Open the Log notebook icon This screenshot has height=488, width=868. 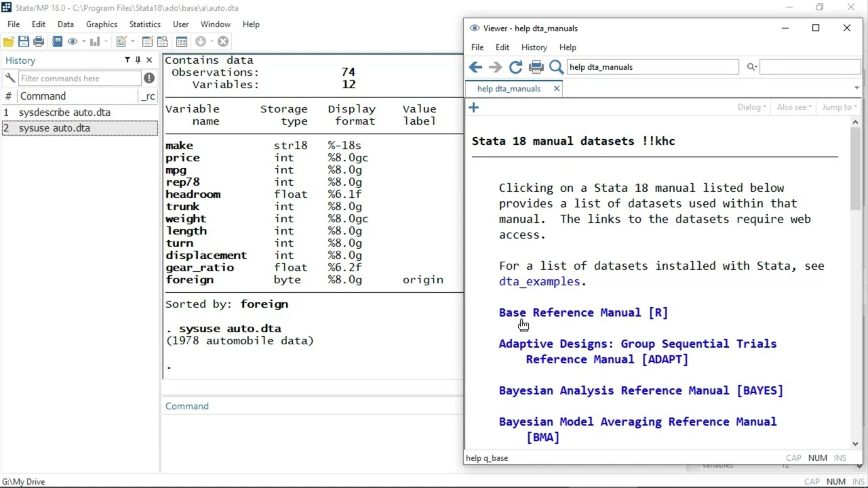tap(57, 41)
